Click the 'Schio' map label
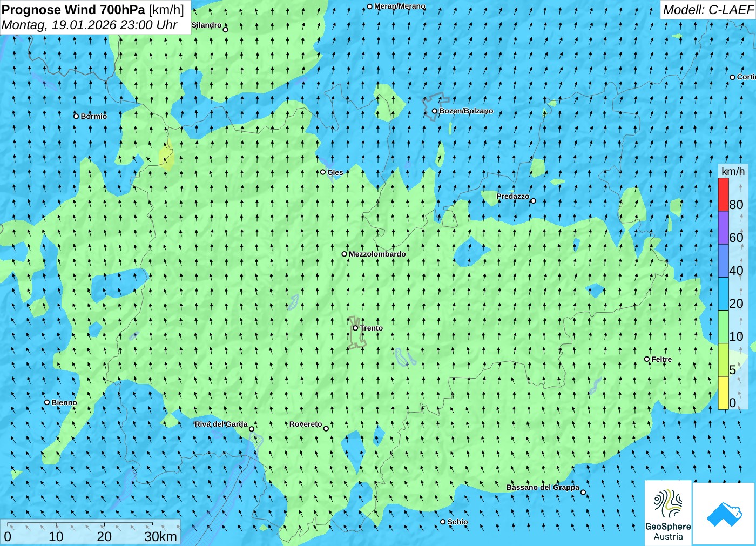 (x=458, y=522)
